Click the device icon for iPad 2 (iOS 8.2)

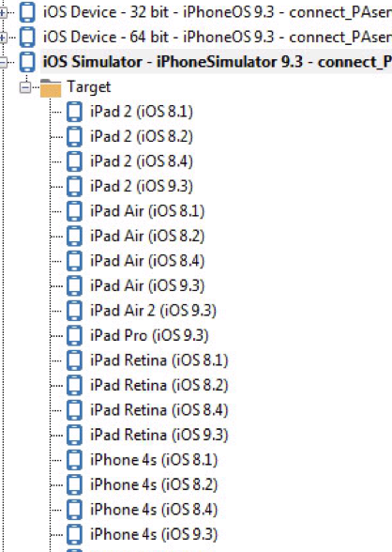(74, 137)
